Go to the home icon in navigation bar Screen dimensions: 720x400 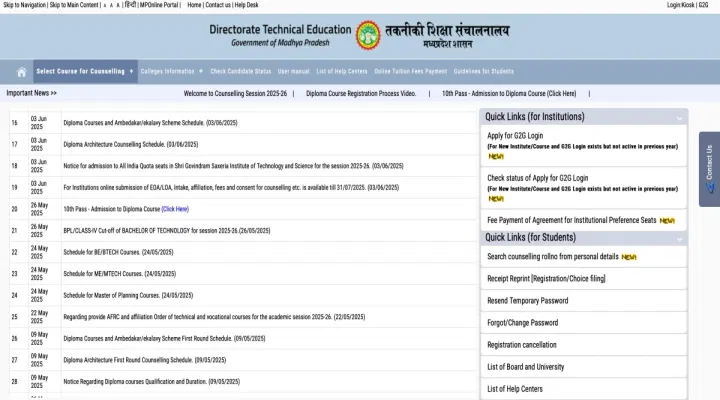[21, 72]
